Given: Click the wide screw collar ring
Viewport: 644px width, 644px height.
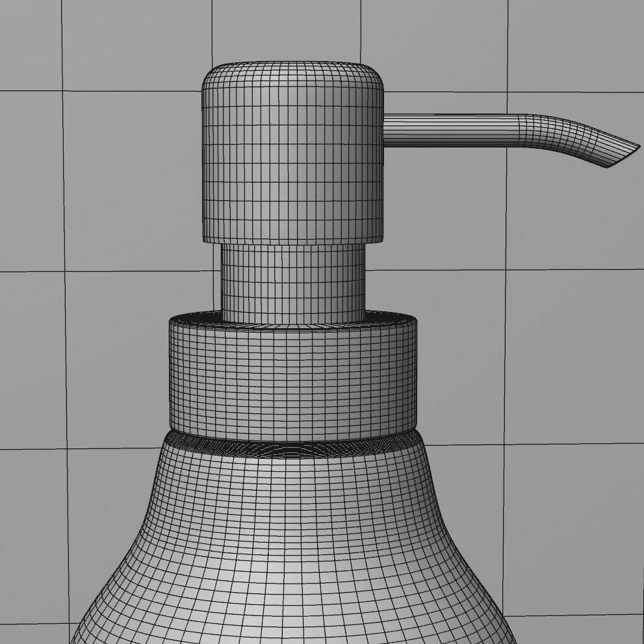Looking at the screenshot, I should coord(293,374).
